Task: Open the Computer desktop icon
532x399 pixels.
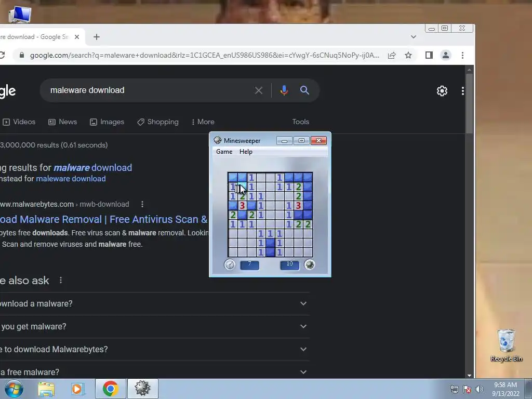Action: tap(20, 15)
